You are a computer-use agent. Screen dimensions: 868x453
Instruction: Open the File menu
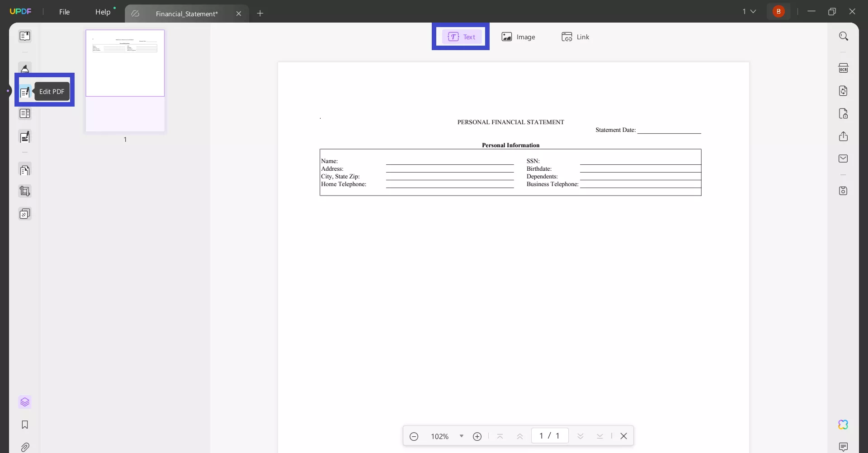[x=65, y=12]
